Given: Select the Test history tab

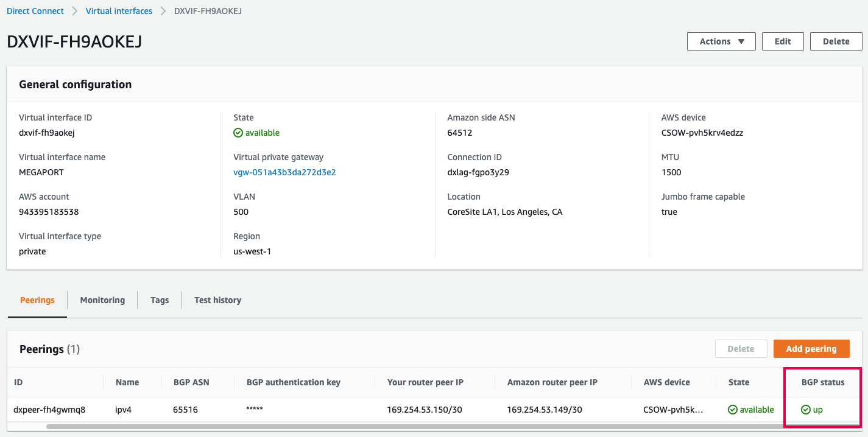Looking at the screenshot, I should (x=217, y=299).
